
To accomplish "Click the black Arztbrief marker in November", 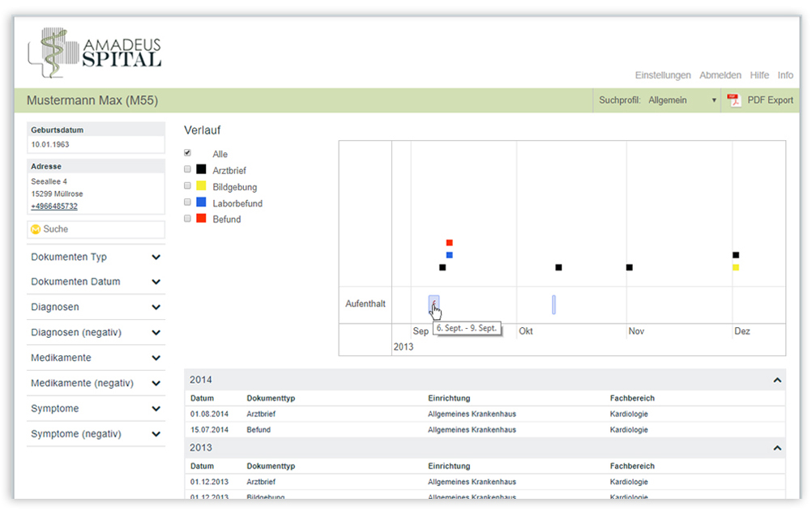I will point(629,267).
